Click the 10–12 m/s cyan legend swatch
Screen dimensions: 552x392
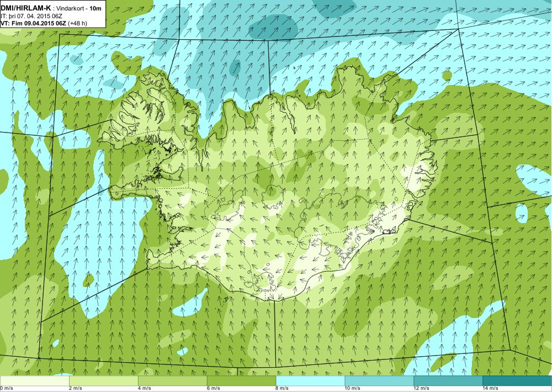(x=380, y=381)
